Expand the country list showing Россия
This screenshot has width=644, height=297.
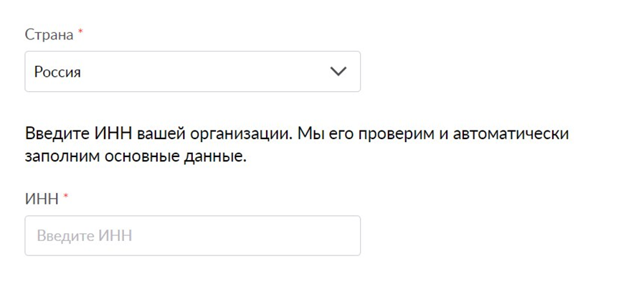[192, 72]
